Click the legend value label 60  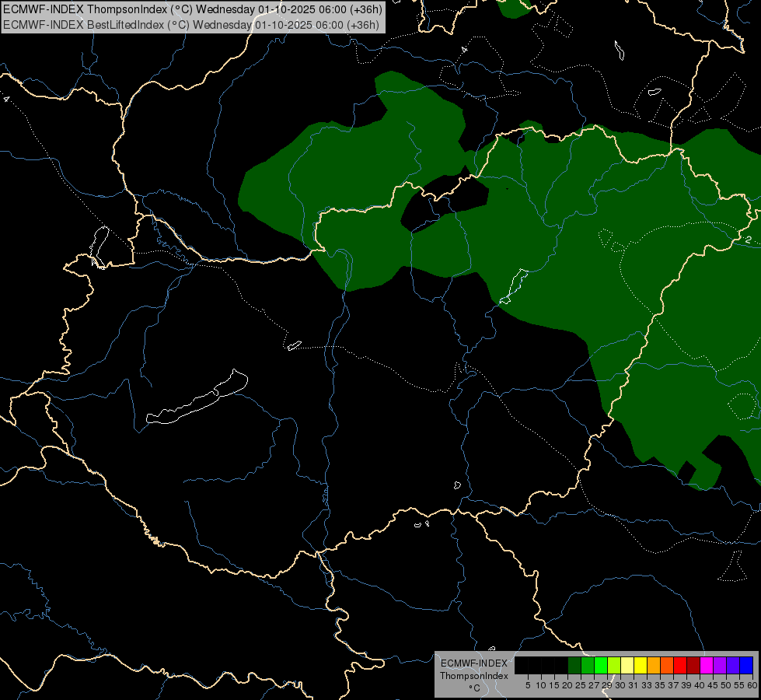[752, 685]
